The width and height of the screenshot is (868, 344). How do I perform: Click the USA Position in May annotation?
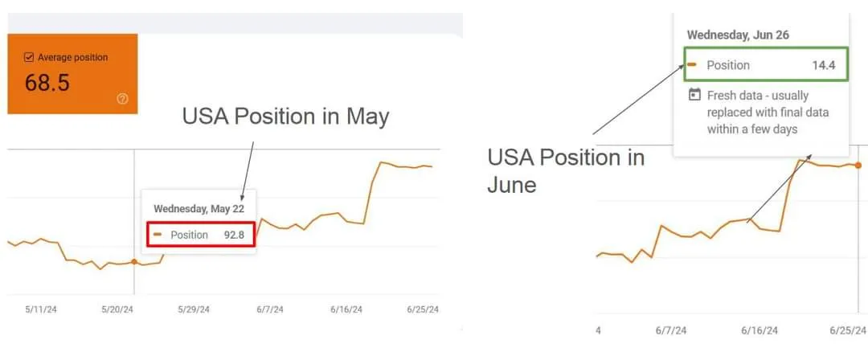[285, 117]
